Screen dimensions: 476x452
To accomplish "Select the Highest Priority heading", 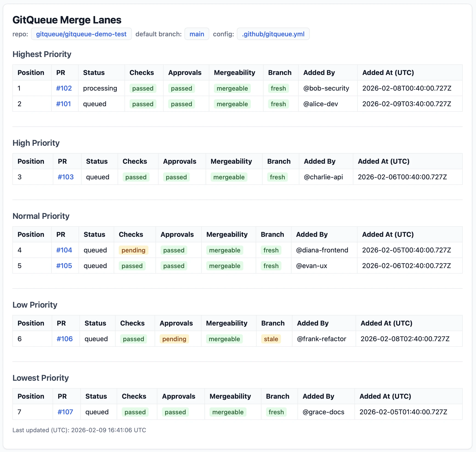I will (x=42, y=54).
